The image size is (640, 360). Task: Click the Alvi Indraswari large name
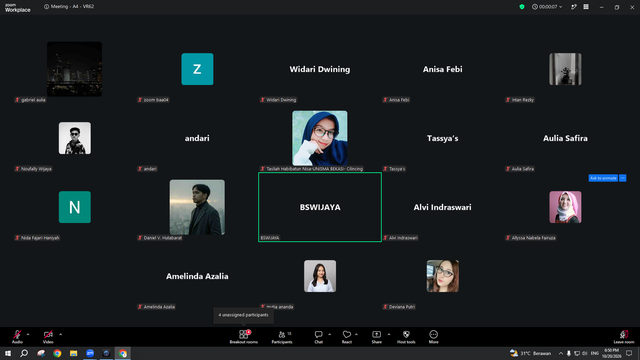click(442, 207)
